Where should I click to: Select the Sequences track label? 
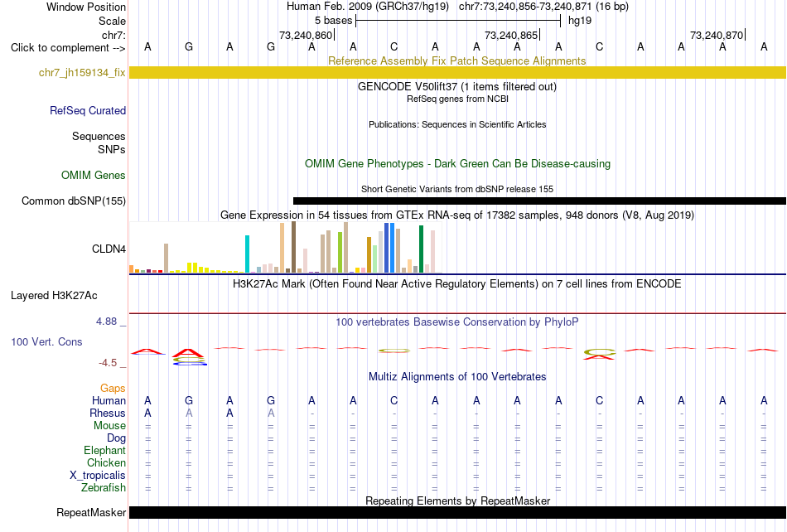tap(99, 136)
